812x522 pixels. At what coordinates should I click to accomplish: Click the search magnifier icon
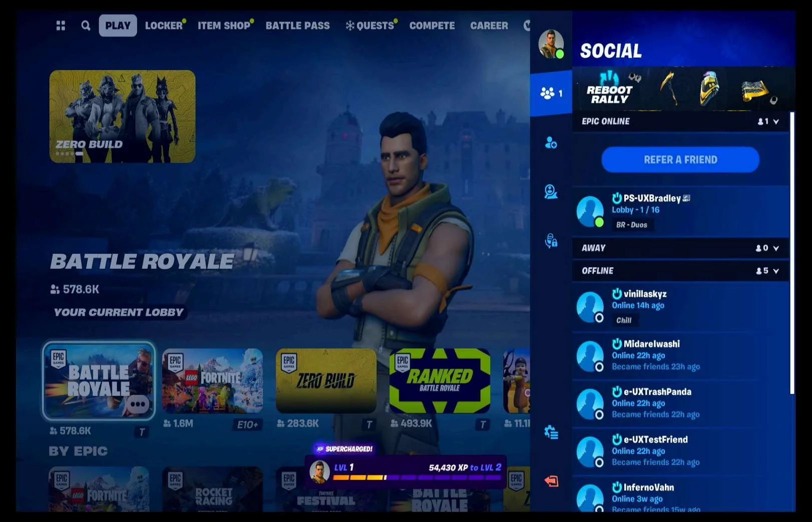(86, 26)
